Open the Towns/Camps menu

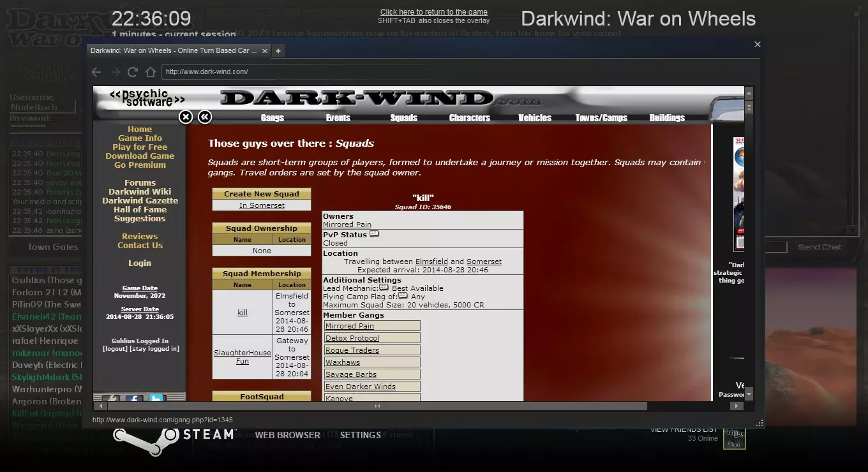tap(601, 118)
